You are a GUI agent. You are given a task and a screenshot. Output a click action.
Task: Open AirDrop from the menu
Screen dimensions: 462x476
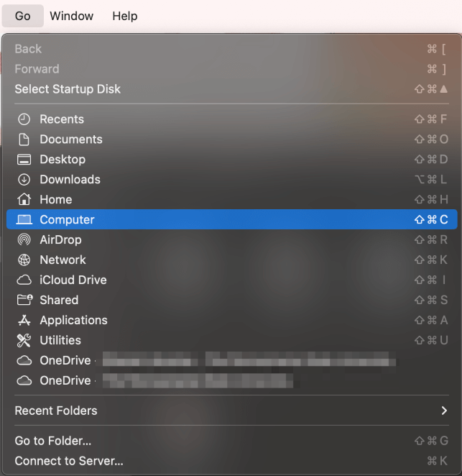pos(232,240)
